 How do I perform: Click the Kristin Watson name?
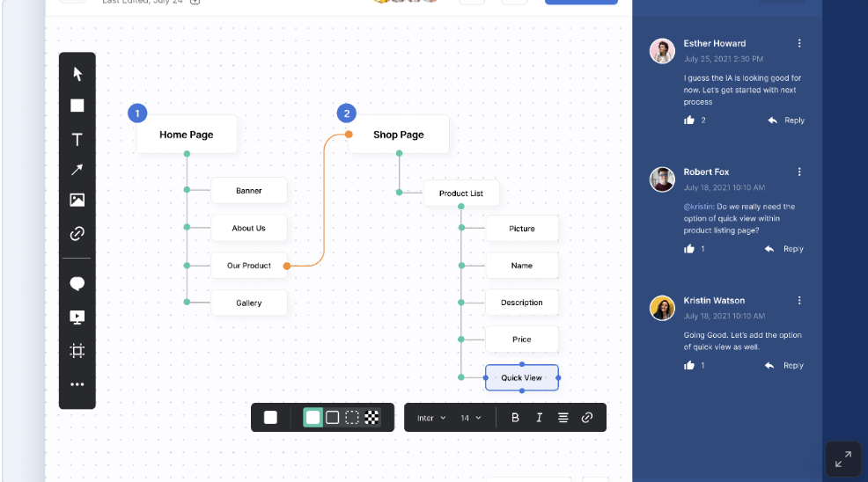tap(714, 301)
